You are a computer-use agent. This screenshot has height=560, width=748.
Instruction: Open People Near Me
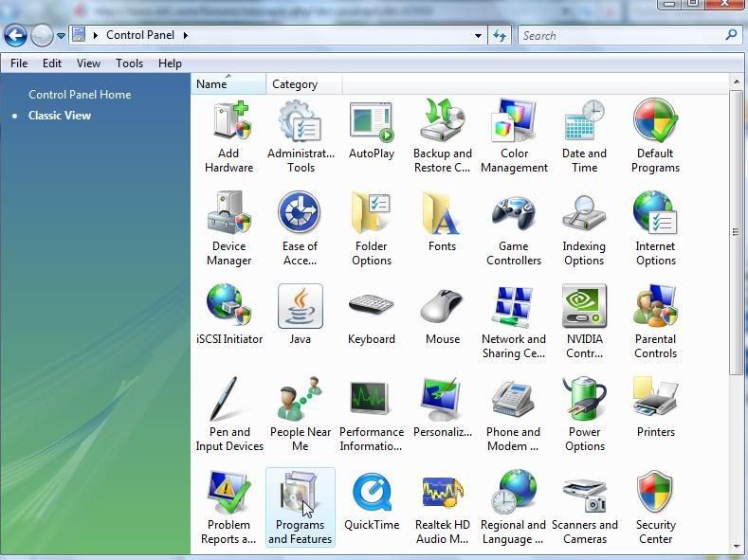[301, 415]
